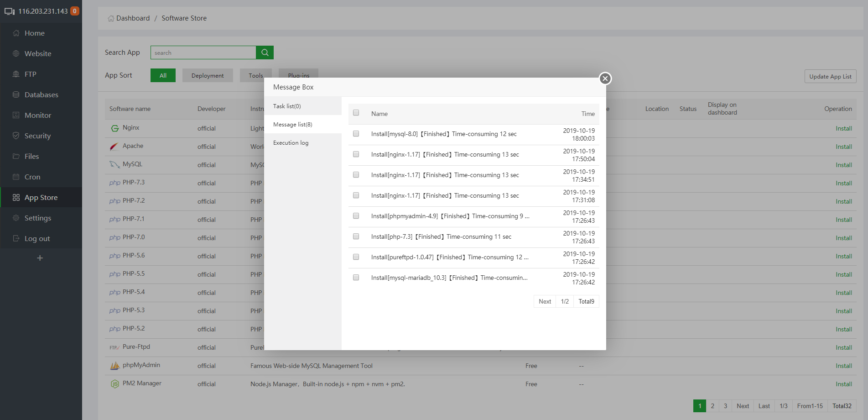Open the Security sidebar menu item
This screenshot has height=420, width=868.
(41, 136)
